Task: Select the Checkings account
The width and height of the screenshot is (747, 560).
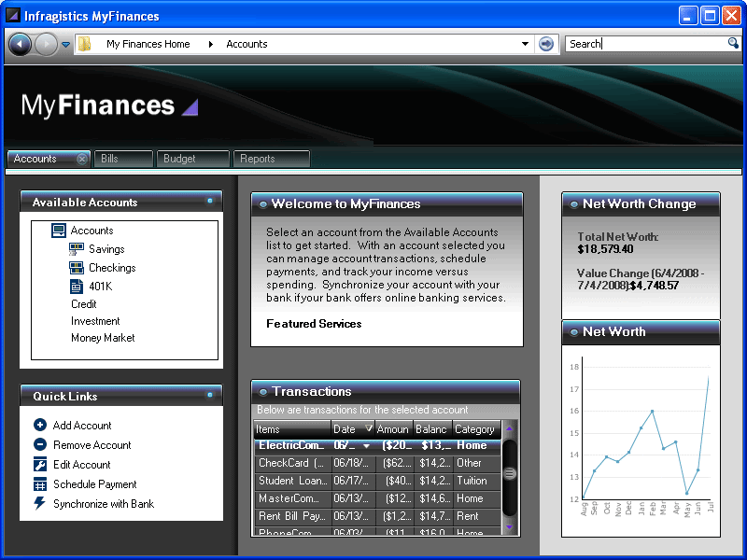Action: tap(112, 268)
